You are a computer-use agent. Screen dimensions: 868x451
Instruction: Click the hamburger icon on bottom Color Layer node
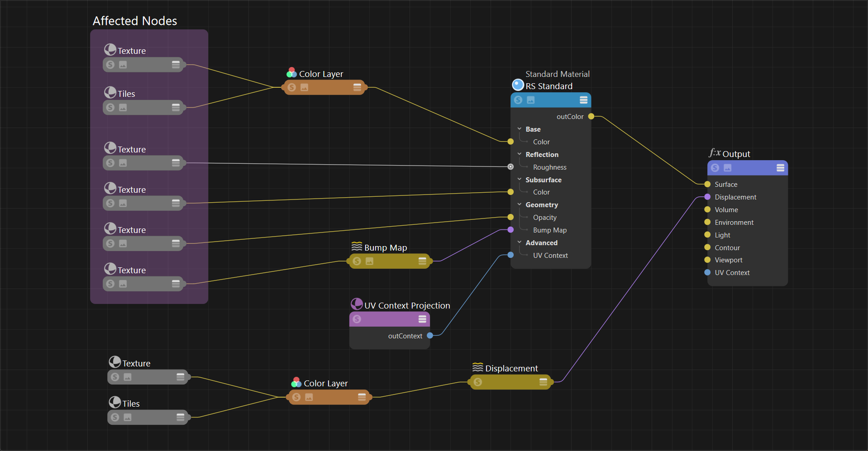coord(362,397)
